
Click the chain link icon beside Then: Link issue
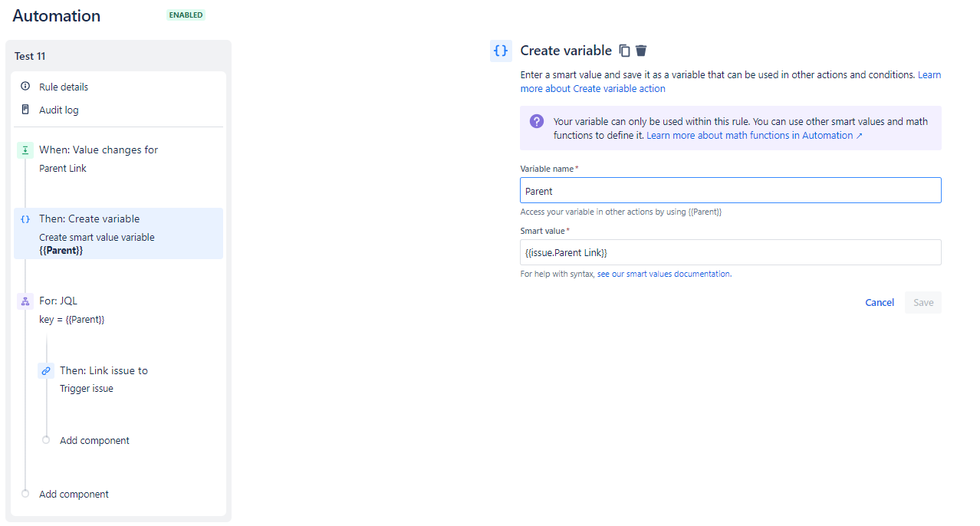tap(46, 370)
